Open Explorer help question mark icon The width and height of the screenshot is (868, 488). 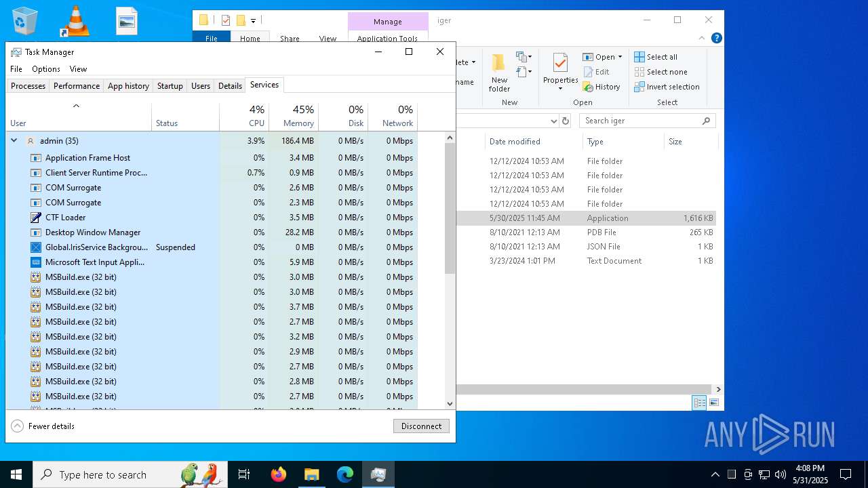(x=717, y=39)
